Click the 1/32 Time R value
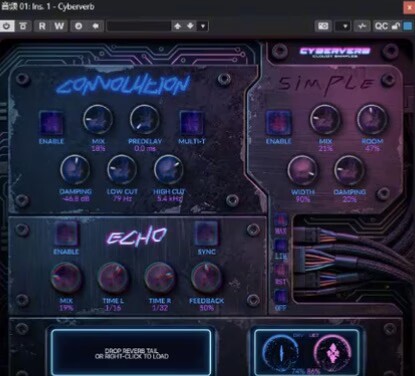The width and height of the screenshot is (415, 376). (x=160, y=308)
